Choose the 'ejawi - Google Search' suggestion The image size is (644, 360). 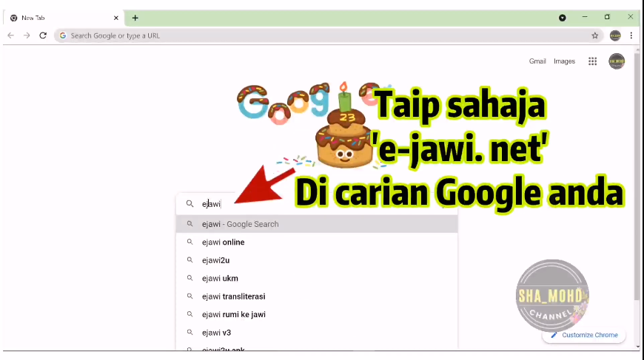tap(316, 224)
